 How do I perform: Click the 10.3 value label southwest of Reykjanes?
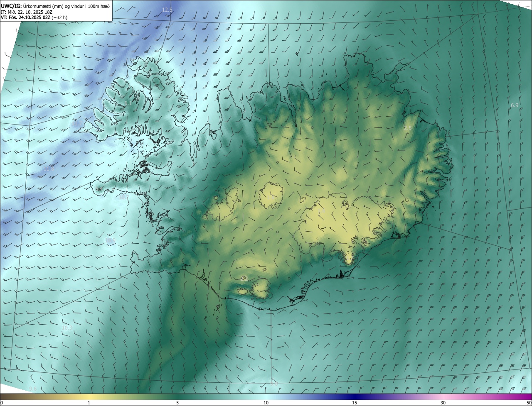pyautogui.click(x=66, y=328)
